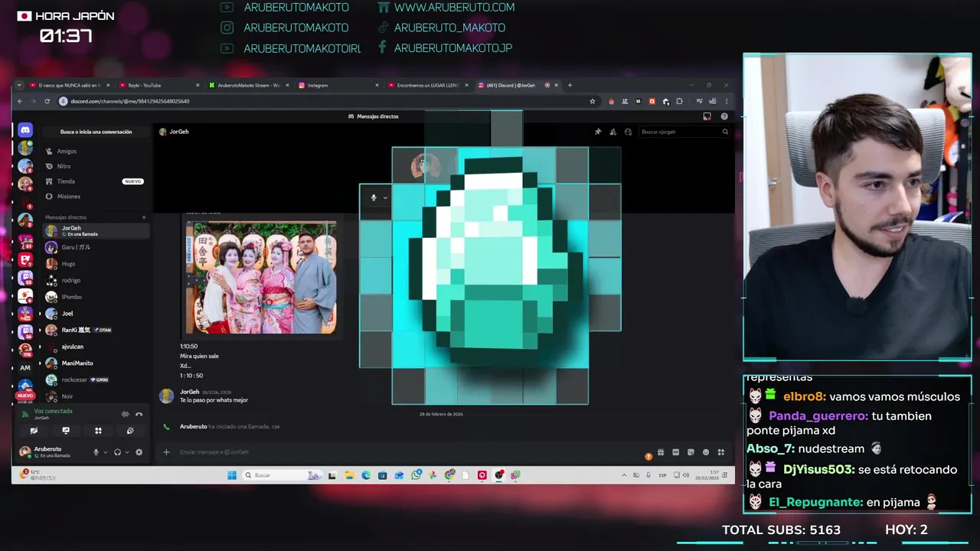Open the Joel direct message
Viewport: 980px width, 551px height.
pos(96,314)
